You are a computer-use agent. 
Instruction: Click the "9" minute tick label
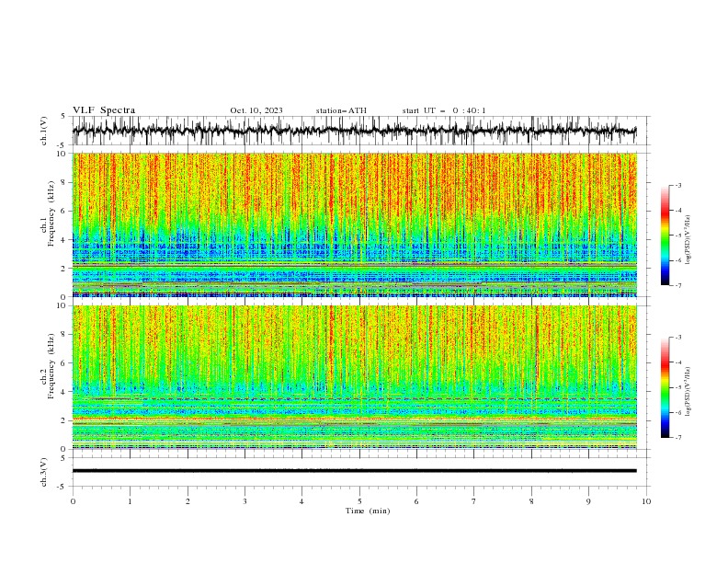(x=588, y=501)
